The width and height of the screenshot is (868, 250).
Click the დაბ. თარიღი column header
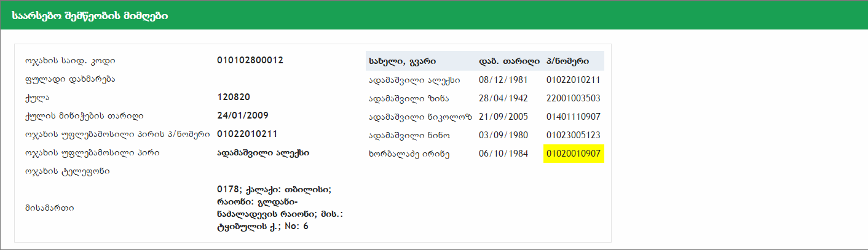point(509,61)
